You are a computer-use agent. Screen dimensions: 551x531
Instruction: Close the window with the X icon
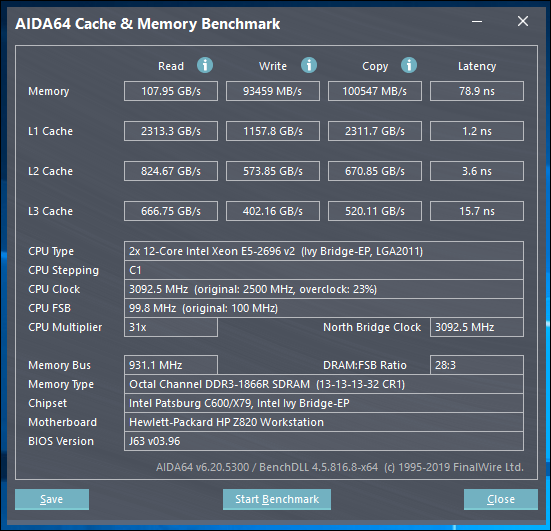[x=523, y=21]
